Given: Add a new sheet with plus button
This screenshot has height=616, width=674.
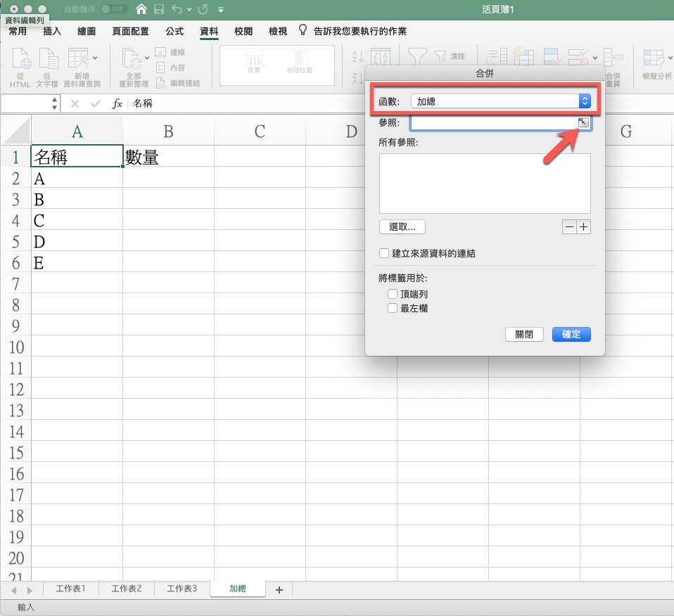Looking at the screenshot, I should pos(279,590).
